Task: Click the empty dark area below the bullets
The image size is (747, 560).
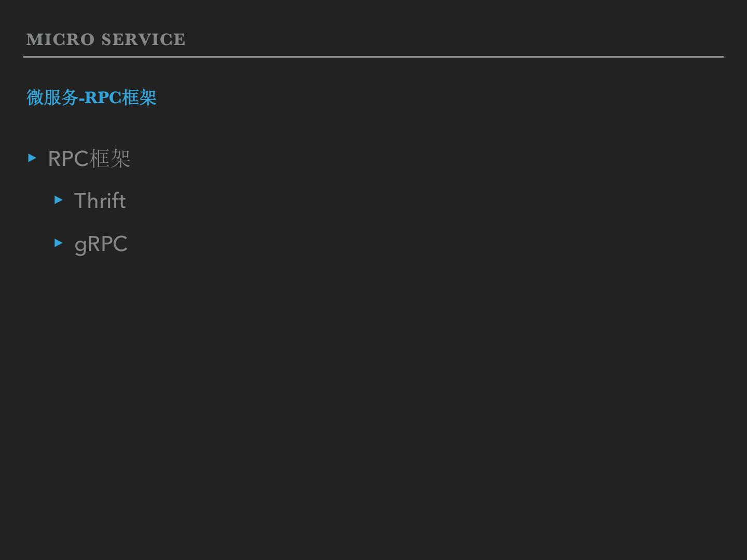Action: [374, 404]
